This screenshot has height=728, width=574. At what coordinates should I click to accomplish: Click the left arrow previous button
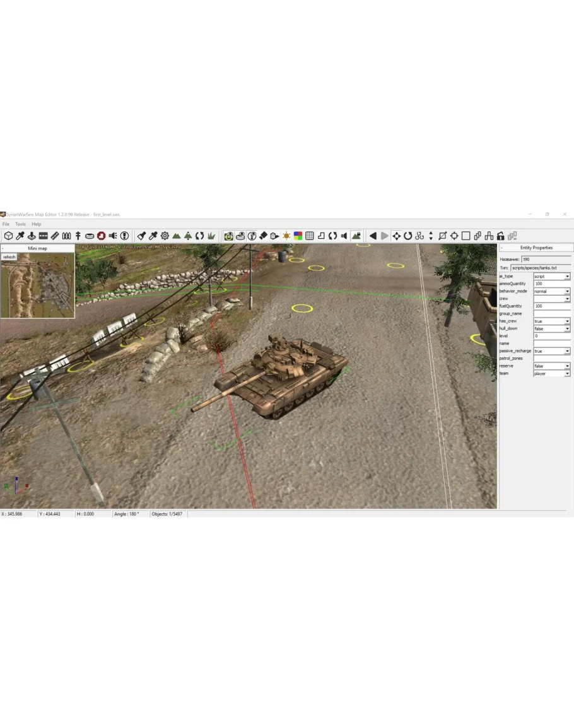click(x=373, y=236)
